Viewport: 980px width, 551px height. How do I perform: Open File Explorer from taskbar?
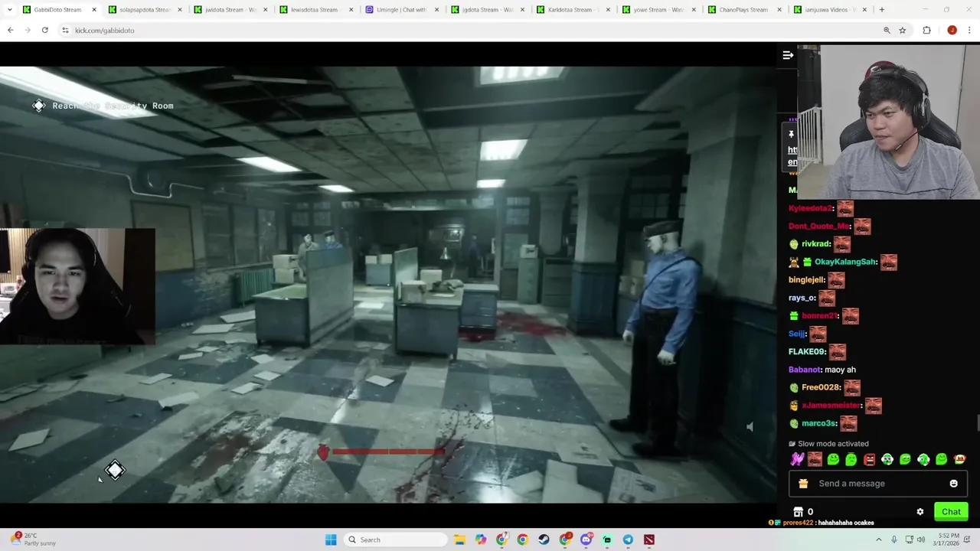pyautogui.click(x=459, y=540)
